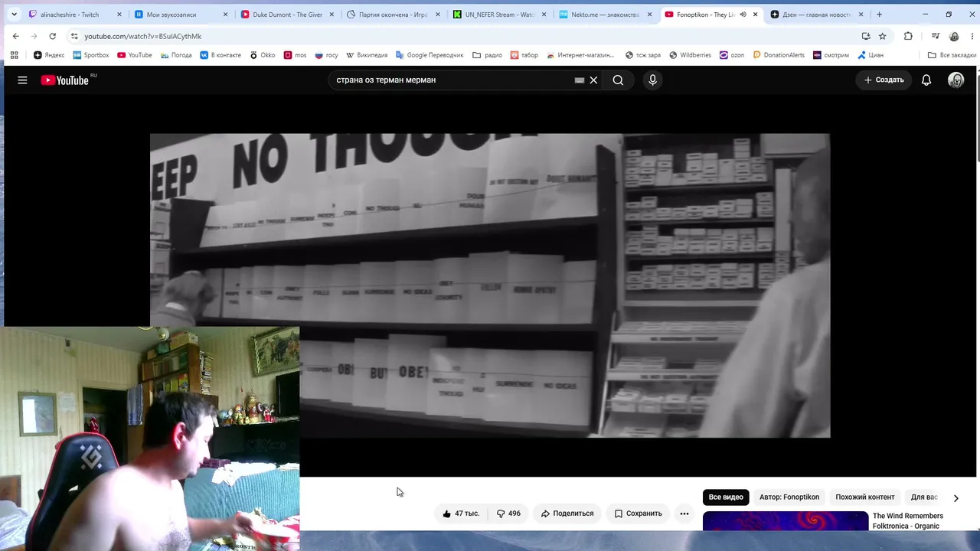Switch to UN_NEFER Stream tab
The height and width of the screenshot is (551, 980).
tap(498, 15)
